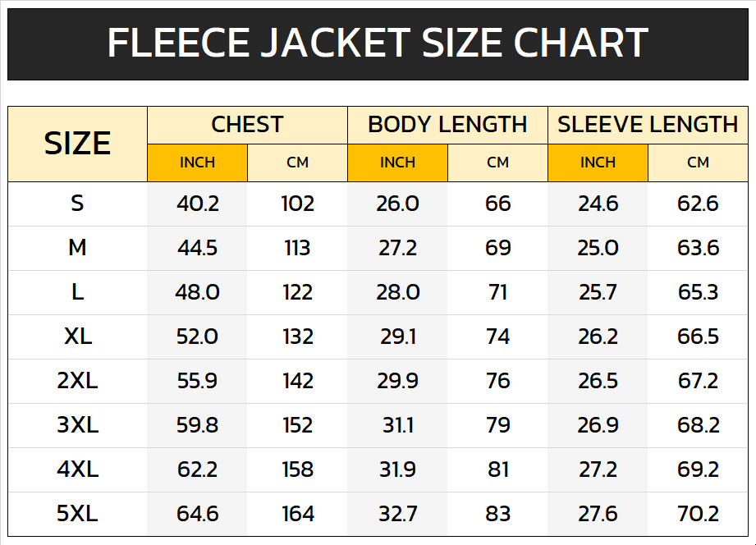Click the 3XL size row label
The image size is (756, 545).
coord(77,425)
